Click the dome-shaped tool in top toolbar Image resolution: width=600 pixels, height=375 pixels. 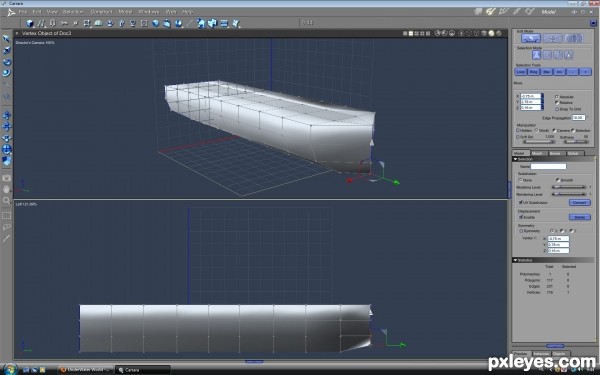pos(98,23)
